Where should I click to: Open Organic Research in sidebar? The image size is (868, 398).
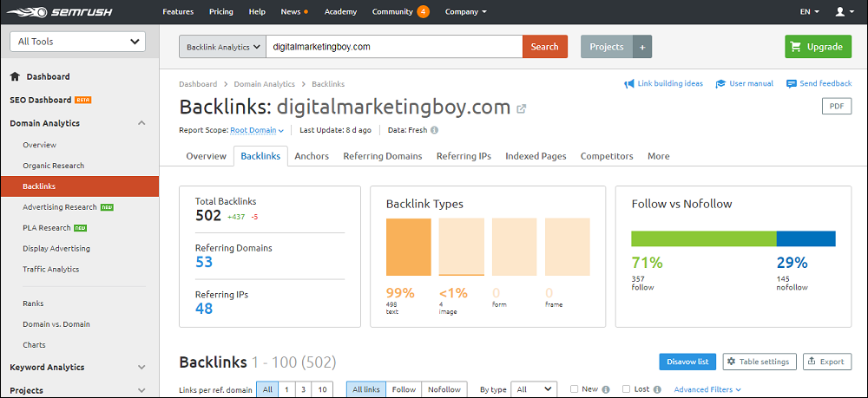click(53, 166)
